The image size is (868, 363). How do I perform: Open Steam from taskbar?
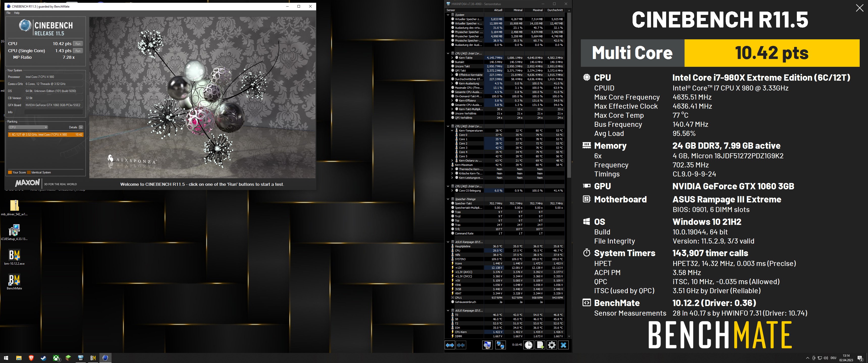coord(43,358)
